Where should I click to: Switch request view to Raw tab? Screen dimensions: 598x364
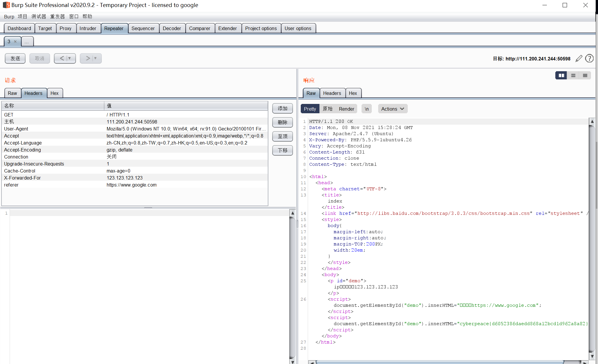click(12, 93)
